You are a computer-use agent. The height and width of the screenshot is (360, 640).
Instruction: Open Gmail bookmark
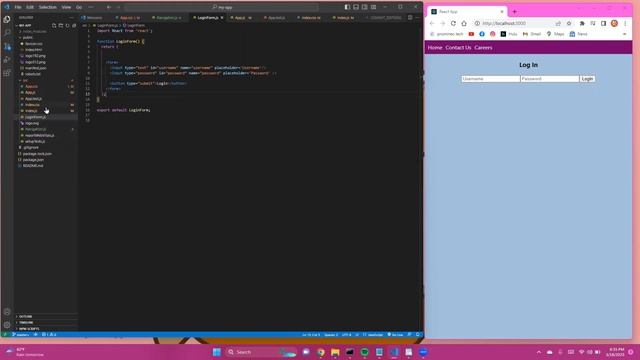[x=532, y=34]
